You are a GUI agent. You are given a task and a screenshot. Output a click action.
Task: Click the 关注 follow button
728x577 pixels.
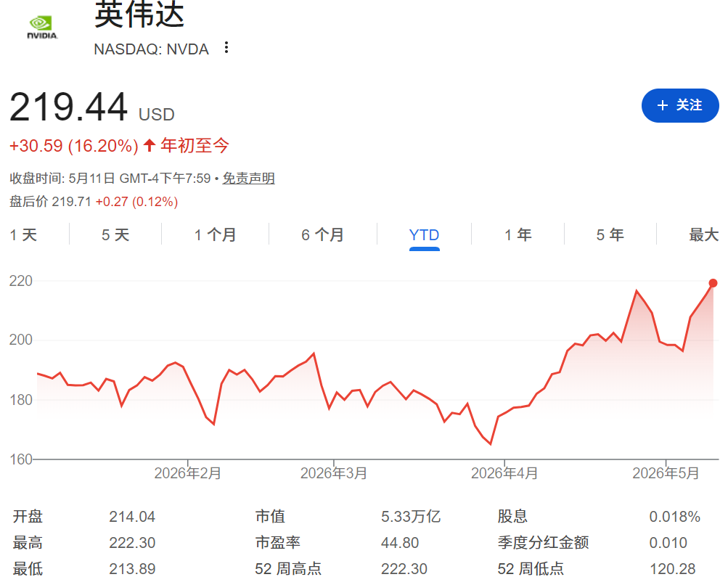coord(680,105)
